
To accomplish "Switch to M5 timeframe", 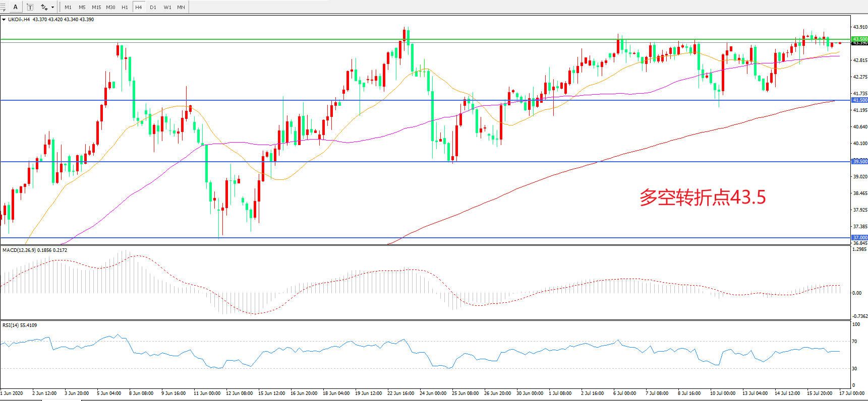I will tap(82, 7).
